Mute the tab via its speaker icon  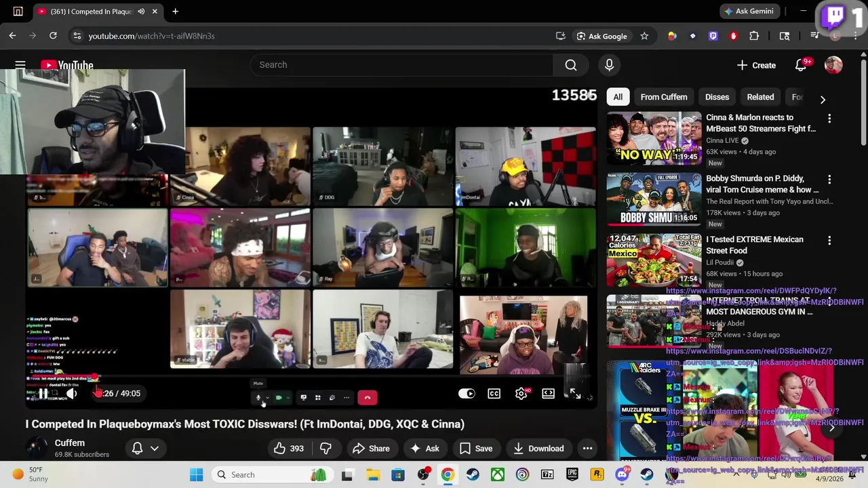[141, 12]
